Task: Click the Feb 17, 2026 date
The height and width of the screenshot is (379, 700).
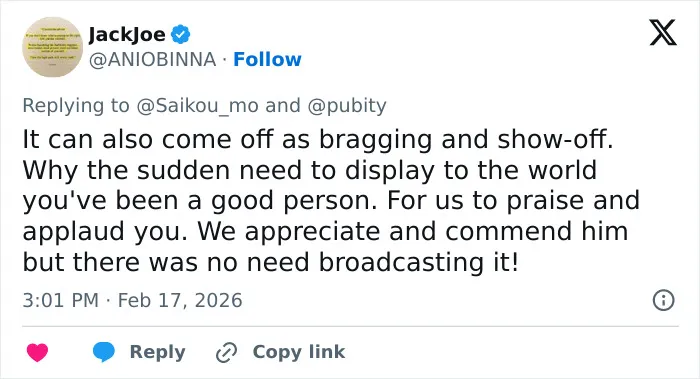Action: (180, 300)
